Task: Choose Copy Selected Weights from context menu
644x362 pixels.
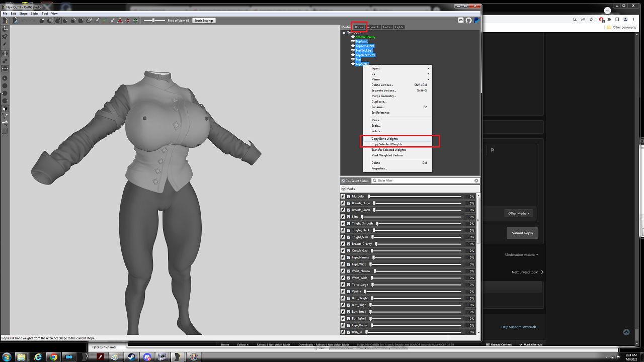Action: point(397,144)
